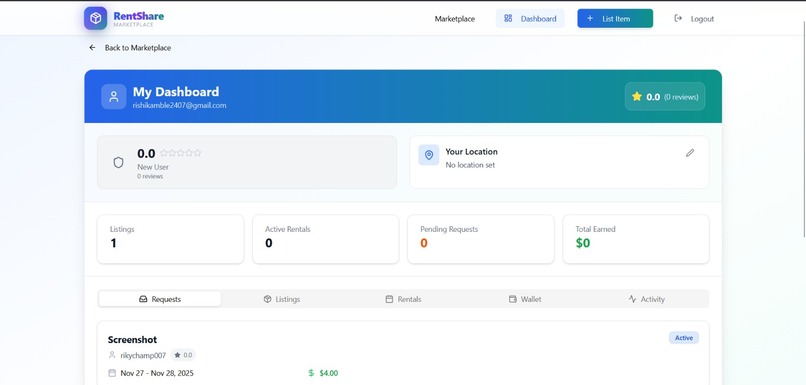Open the Marketplace nav link

455,19
